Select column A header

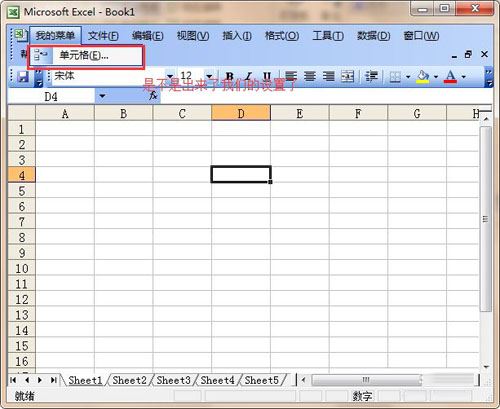coord(65,114)
